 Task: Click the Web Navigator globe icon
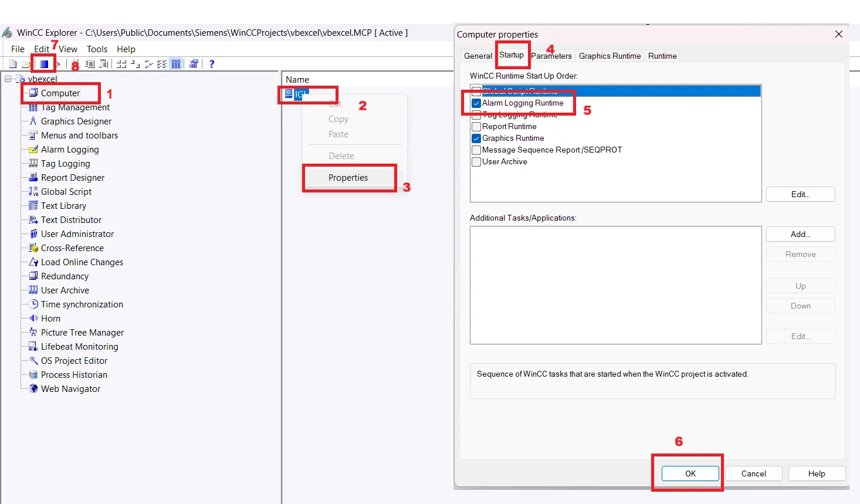33,388
